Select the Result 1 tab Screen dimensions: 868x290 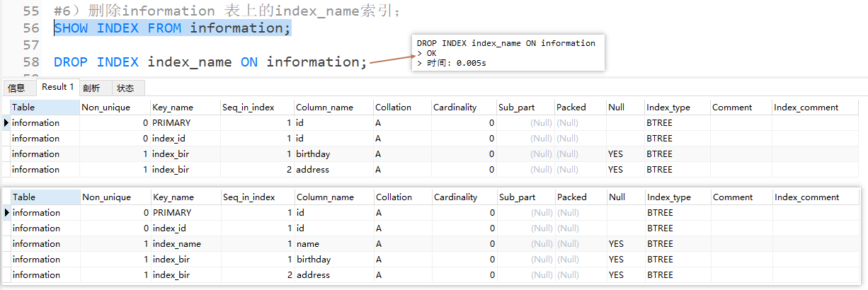[58, 87]
